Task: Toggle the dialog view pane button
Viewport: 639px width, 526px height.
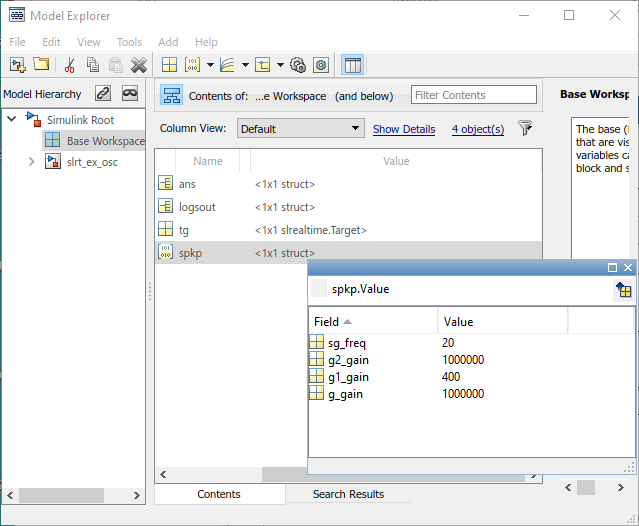Action: point(352,65)
